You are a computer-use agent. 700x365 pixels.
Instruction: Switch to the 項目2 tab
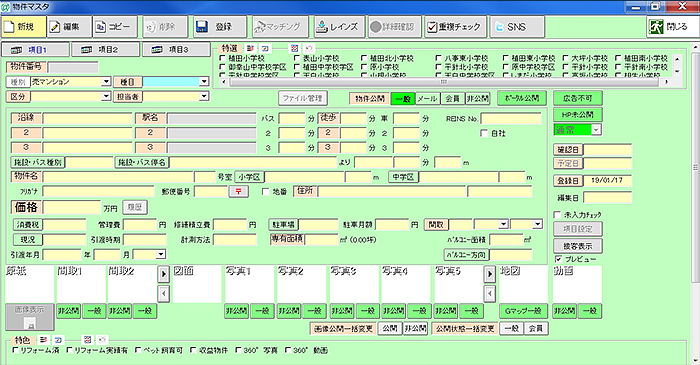click(106, 50)
